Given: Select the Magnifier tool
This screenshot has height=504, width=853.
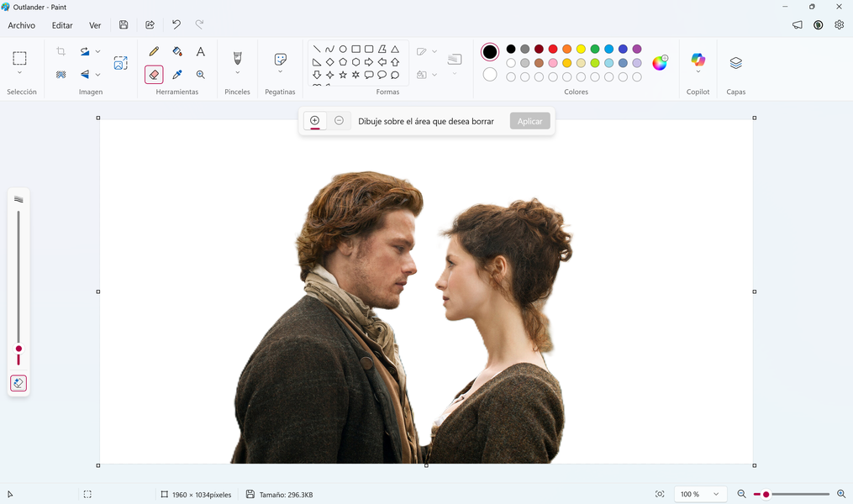Looking at the screenshot, I should coord(201,75).
